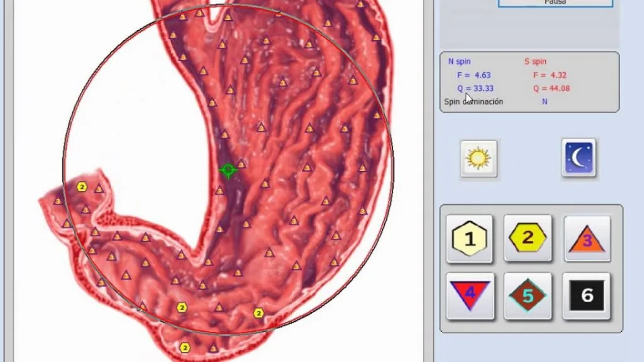The height and width of the screenshot is (362, 644).
Task: Click the S spin value "F = 4.32"
Action: (550, 75)
